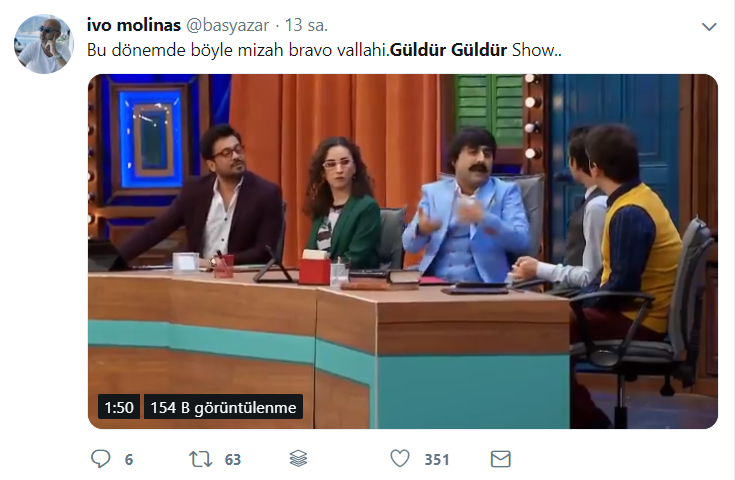Click the retweet count 63
The width and height of the screenshot is (735, 480).
233,459
